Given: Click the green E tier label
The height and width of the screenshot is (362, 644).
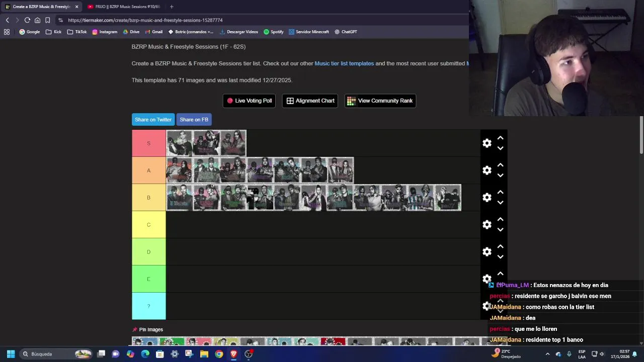Looking at the screenshot, I should coord(148,279).
